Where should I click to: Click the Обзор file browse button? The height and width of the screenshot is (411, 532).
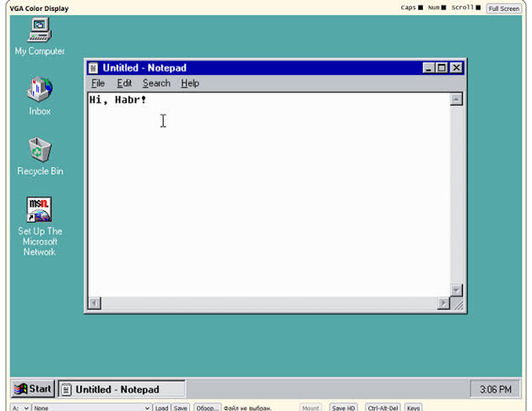pyautogui.click(x=207, y=408)
